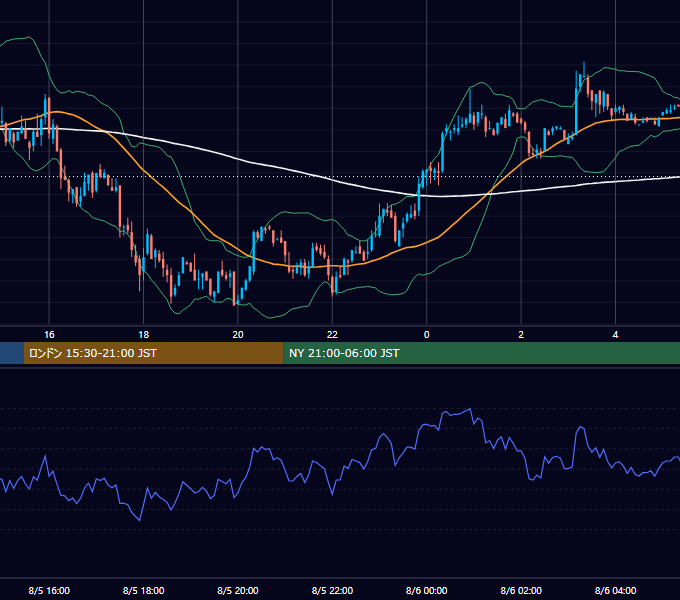This screenshot has height=600, width=680.
Task: Select the NY 21:00-06:00 JST session bar
Action: (481, 353)
